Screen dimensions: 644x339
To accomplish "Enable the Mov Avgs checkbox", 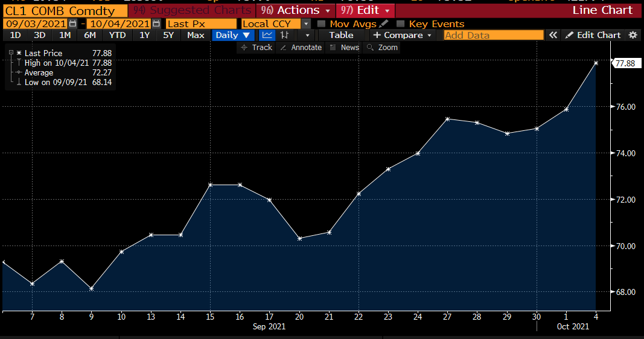I will (x=322, y=24).
